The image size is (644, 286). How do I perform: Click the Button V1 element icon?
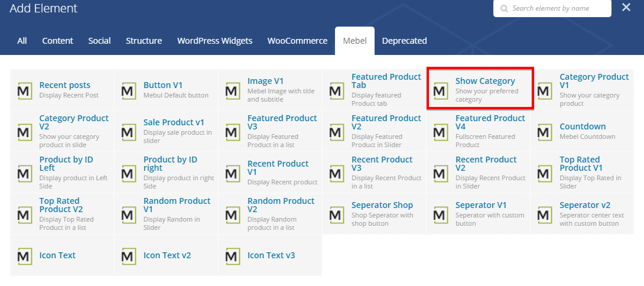(x=129, y=90)
